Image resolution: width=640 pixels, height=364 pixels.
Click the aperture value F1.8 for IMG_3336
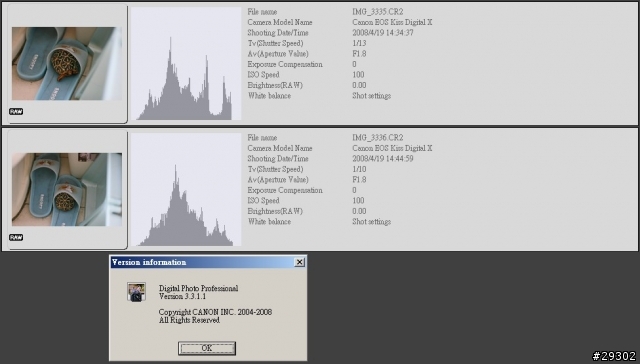point(359,180)
